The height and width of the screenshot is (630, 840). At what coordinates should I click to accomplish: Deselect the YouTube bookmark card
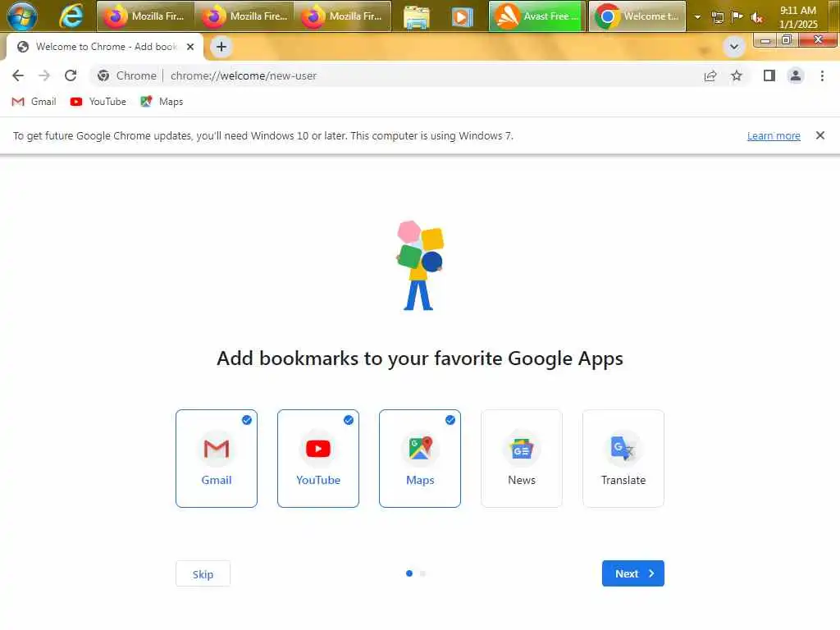pos(318,459)
